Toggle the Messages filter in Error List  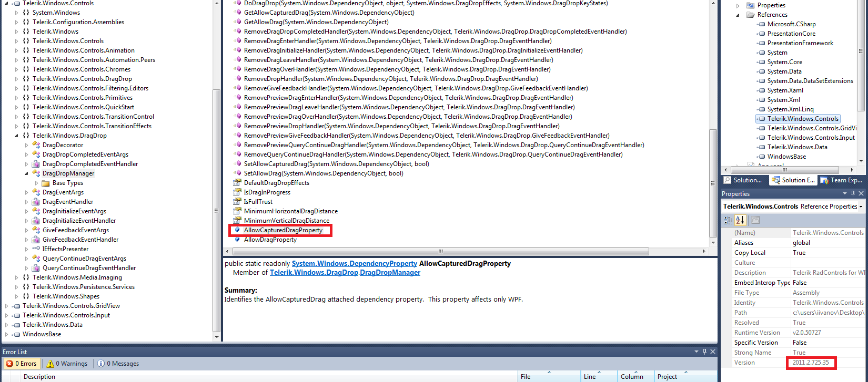(x=118, y=364)
